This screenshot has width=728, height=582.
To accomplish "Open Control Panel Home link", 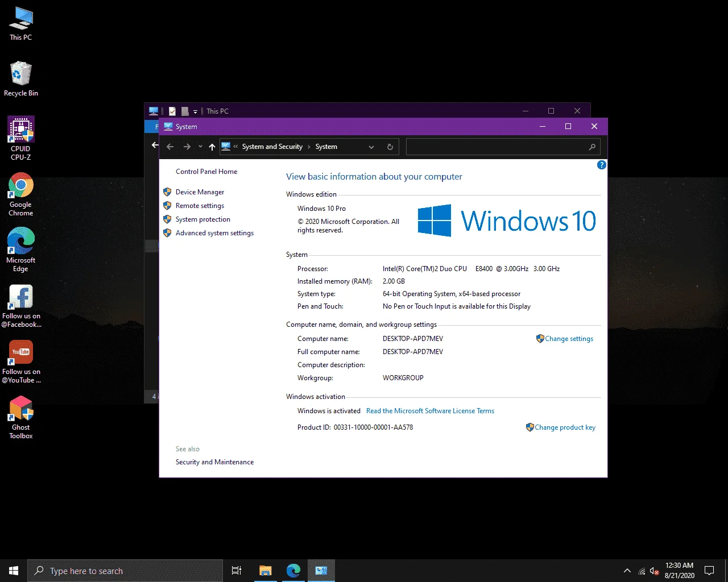I will [206, 172].
